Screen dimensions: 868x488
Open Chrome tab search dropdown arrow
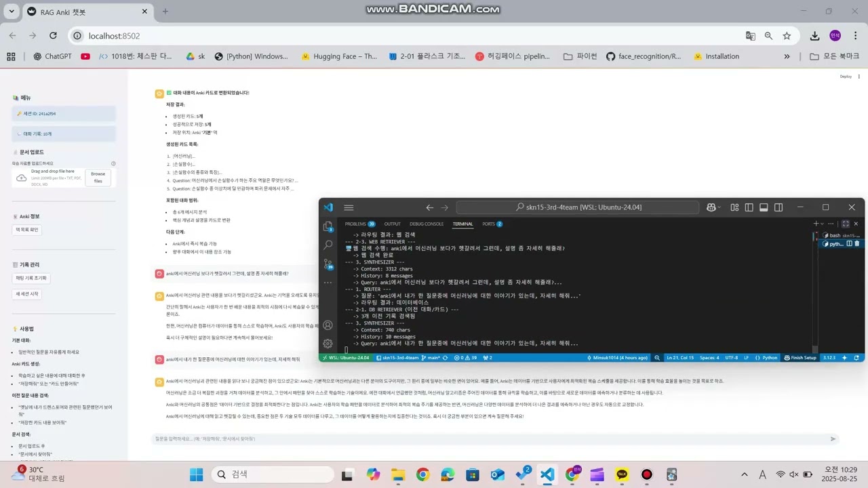13,12
